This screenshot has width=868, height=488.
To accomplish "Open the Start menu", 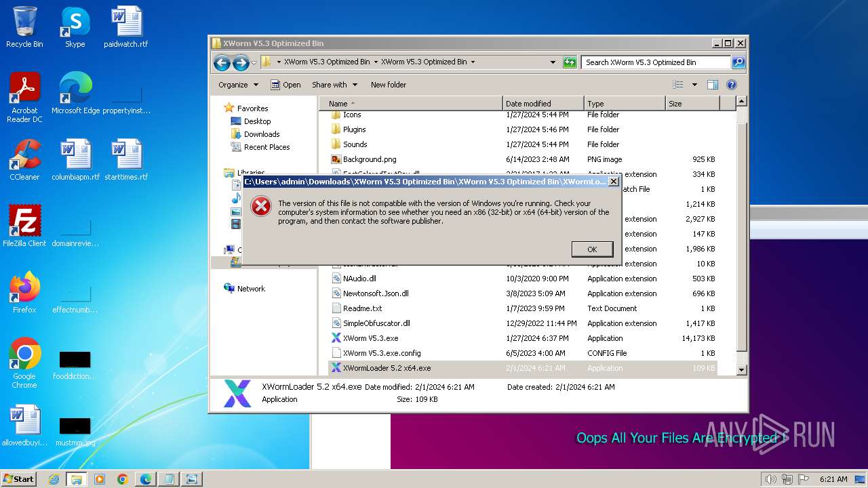I will pos(19,479).
